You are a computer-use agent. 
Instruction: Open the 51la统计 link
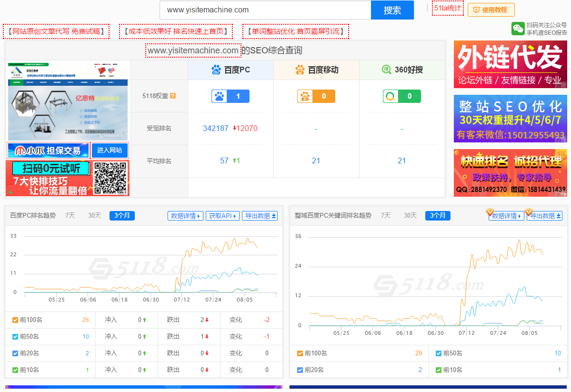coord(448,8)
